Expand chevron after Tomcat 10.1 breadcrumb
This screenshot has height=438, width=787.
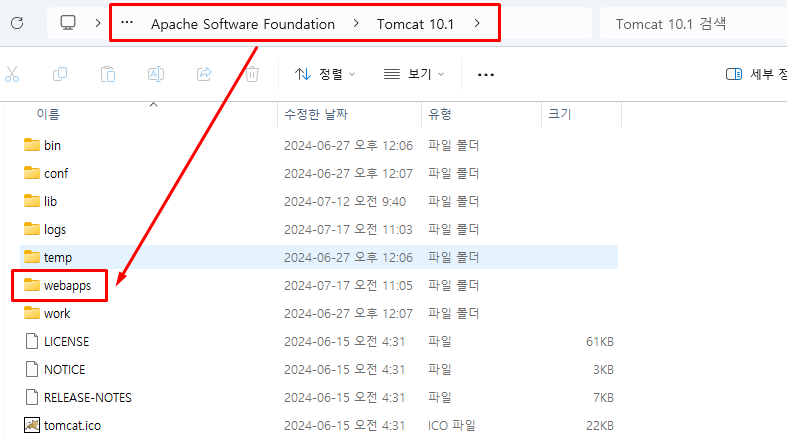point(477,23)
